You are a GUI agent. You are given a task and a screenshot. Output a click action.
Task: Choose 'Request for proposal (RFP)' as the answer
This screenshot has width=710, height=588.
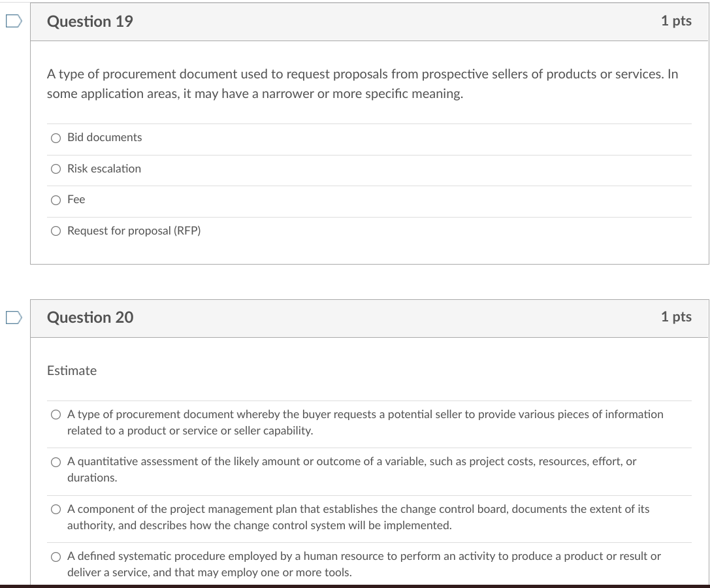coord(56,231)
